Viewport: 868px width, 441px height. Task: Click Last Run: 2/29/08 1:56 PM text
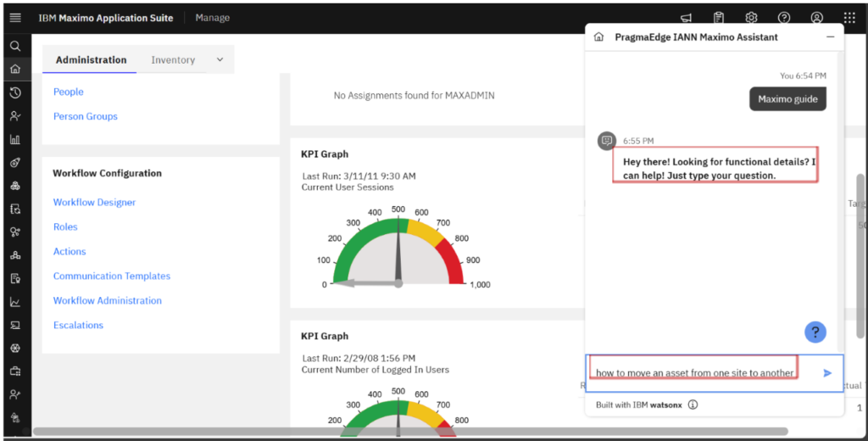(x=359, y=359)
